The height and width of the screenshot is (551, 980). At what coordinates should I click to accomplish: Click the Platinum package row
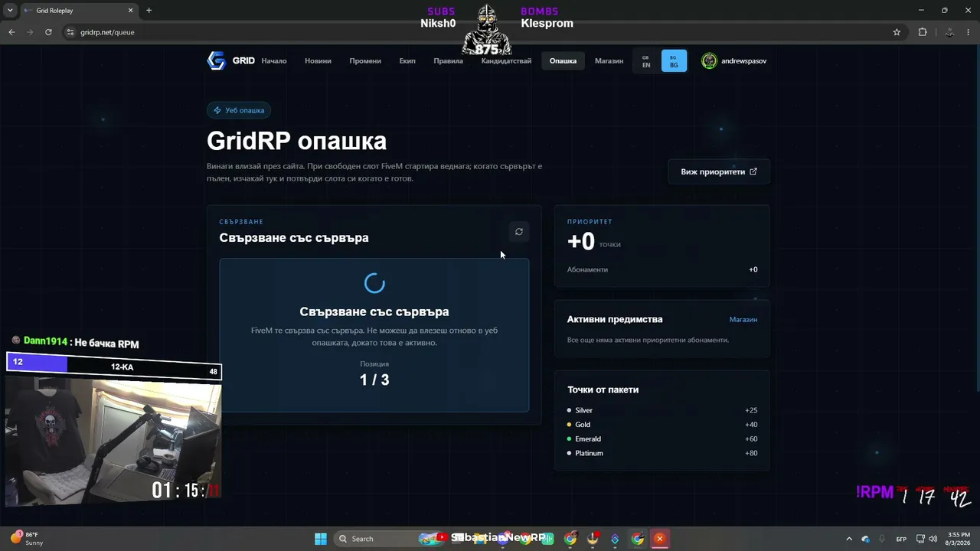click(x=662, y=453)
